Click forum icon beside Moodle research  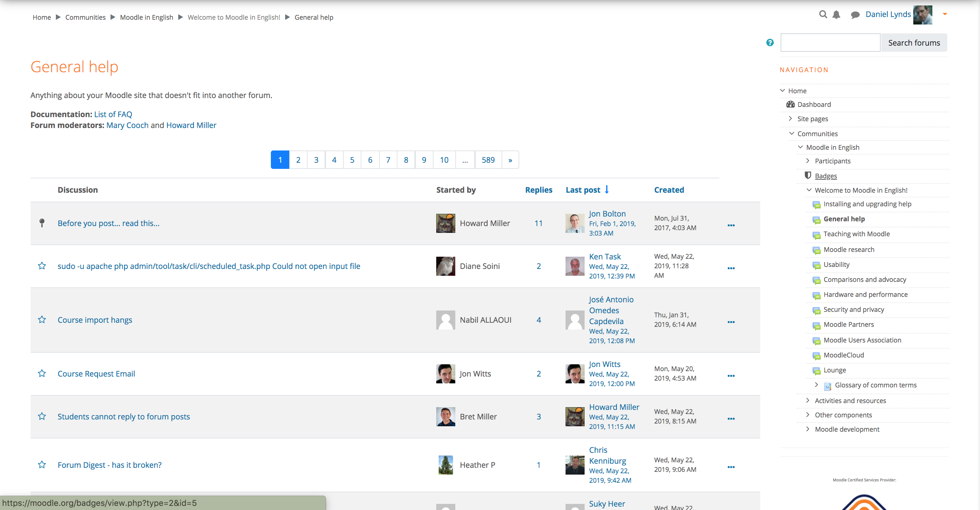(816, 250)
